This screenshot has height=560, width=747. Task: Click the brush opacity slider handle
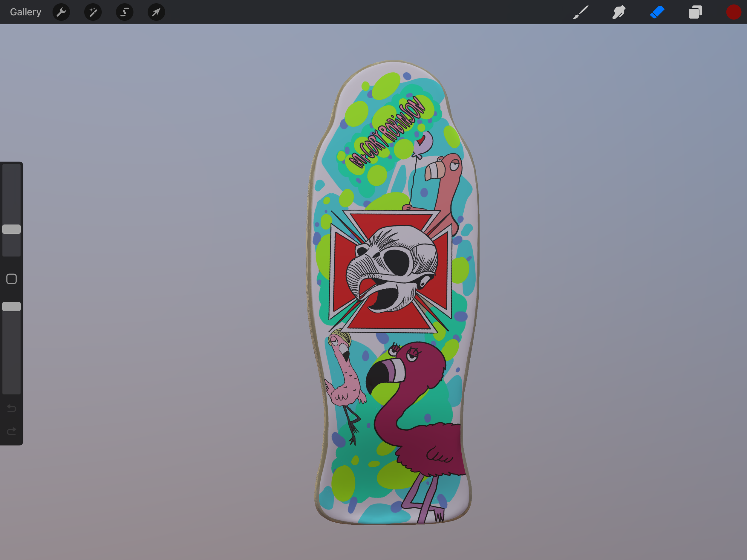click(x=11, y=306)
